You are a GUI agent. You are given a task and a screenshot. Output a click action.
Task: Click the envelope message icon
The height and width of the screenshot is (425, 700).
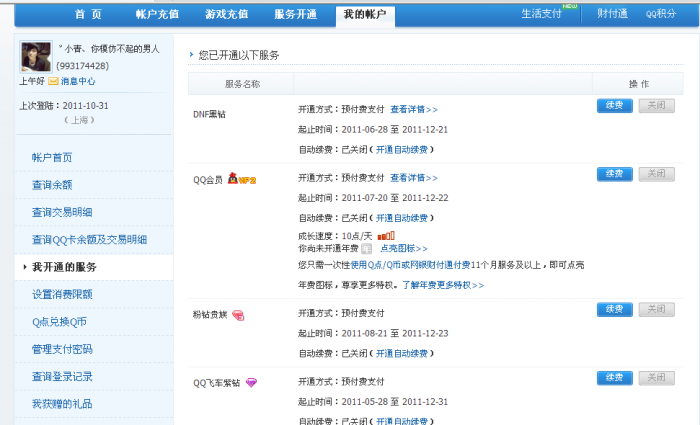pyautogui.click(x=53, y=81)
